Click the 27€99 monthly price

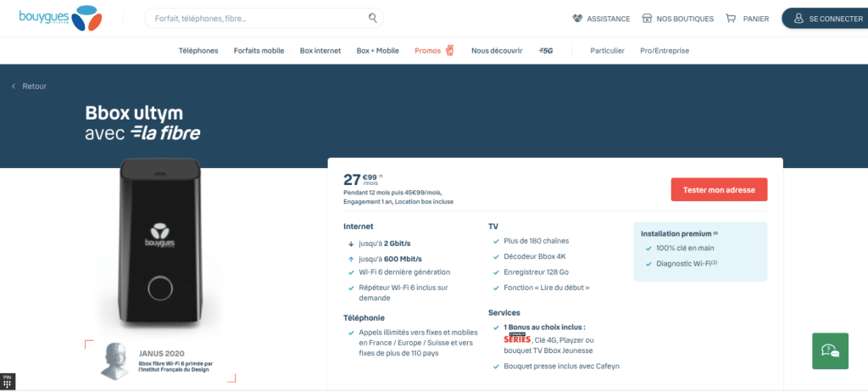[364, 179]
